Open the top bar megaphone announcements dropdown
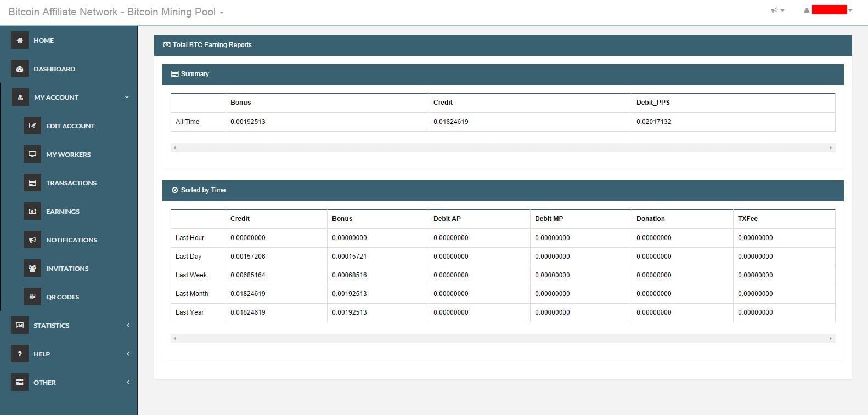The width and height of the screenshot is (868, 415). coord(777,10)
